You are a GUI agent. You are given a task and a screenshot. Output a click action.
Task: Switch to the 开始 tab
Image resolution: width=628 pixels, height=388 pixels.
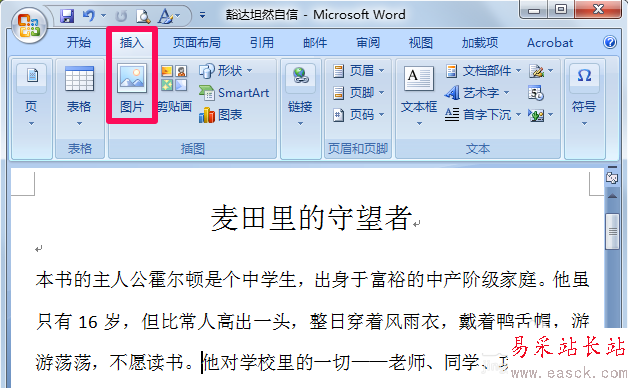[79, 42]
